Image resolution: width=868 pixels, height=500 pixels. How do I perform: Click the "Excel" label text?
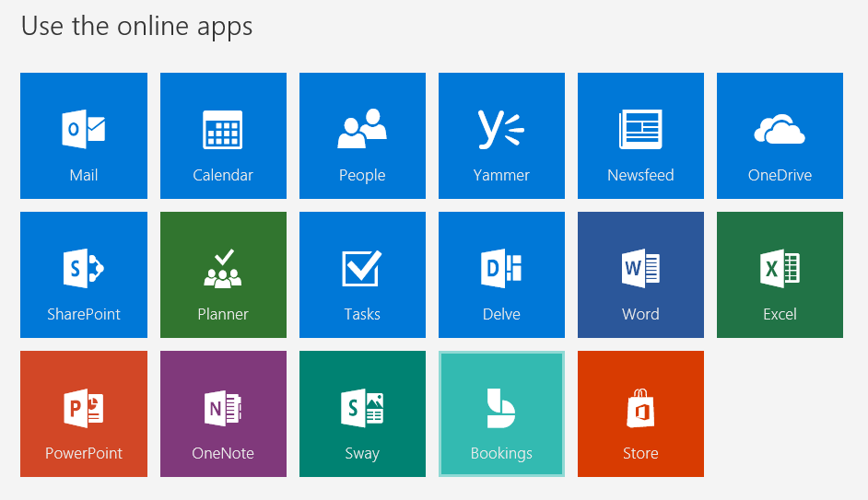[780, 314]
